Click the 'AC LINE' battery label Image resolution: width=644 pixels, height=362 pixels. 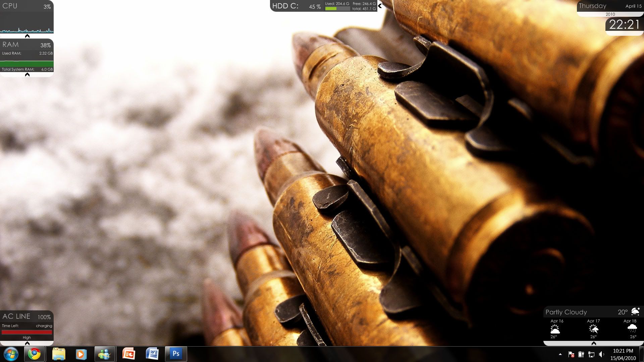[16, 316]
